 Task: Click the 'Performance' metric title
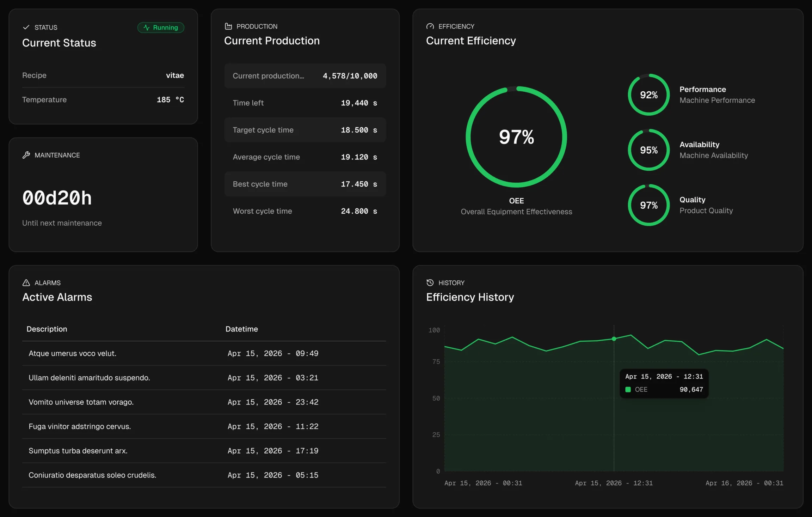pyautogui.click(x=703, y=89)
